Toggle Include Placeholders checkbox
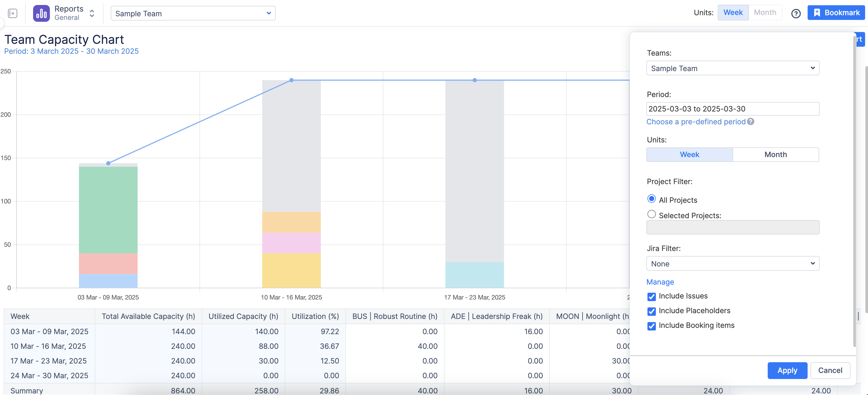This screenshot has height=395, width=868. (x=651, y=311)
